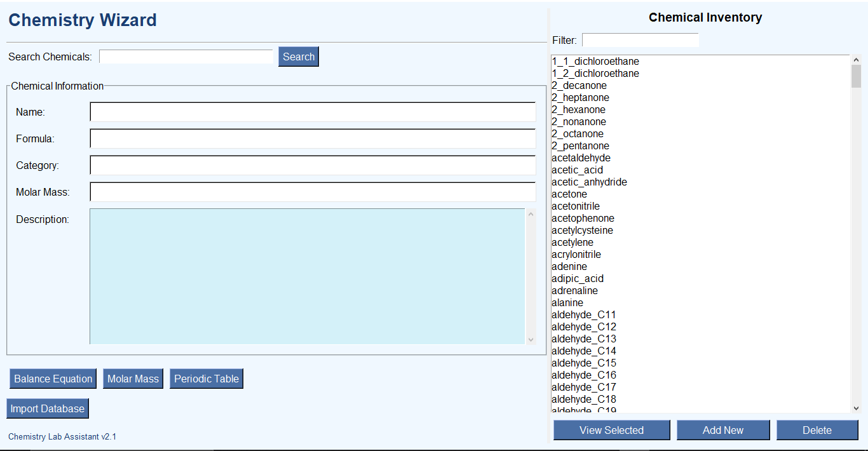
Task: Click View Selected button
Action: (x=611, y=430)
